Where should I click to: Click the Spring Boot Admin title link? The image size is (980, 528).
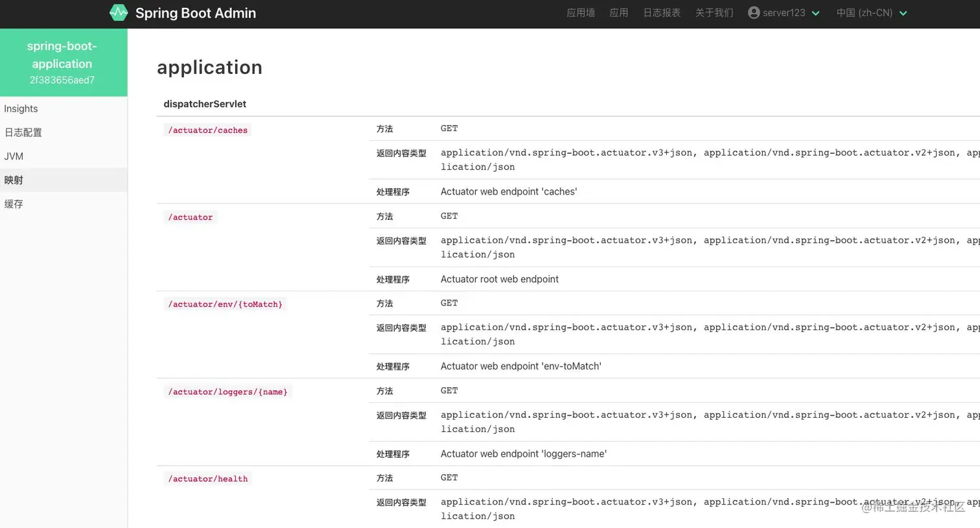click(195, 13)
